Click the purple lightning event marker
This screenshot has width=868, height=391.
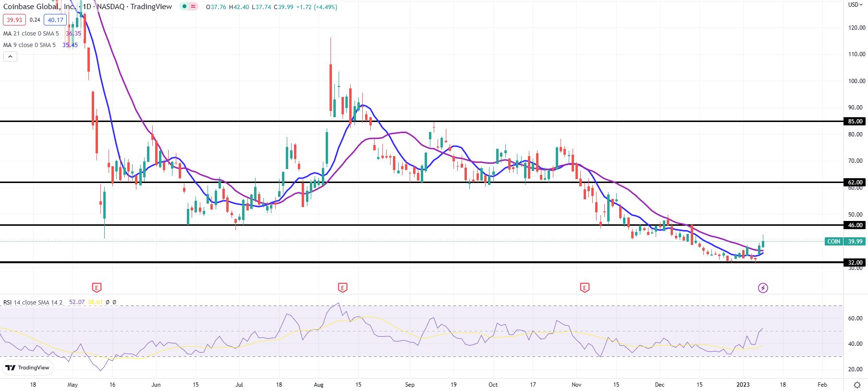763,288
